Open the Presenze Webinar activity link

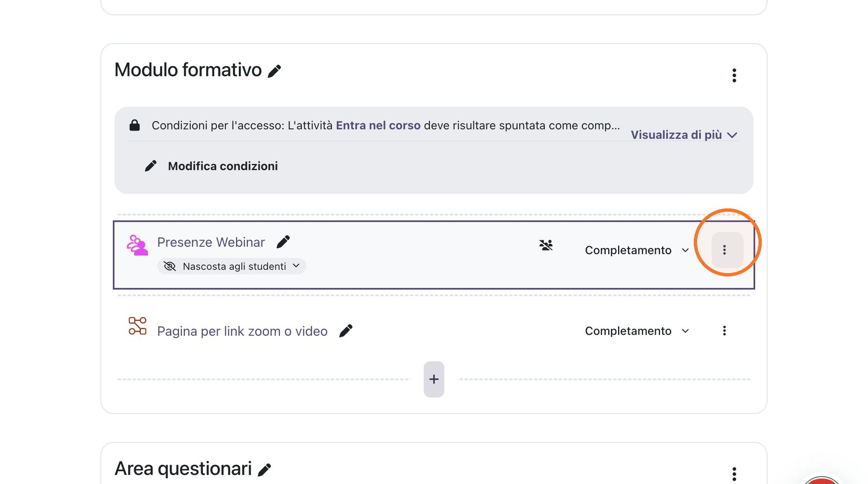click(211, 242)
